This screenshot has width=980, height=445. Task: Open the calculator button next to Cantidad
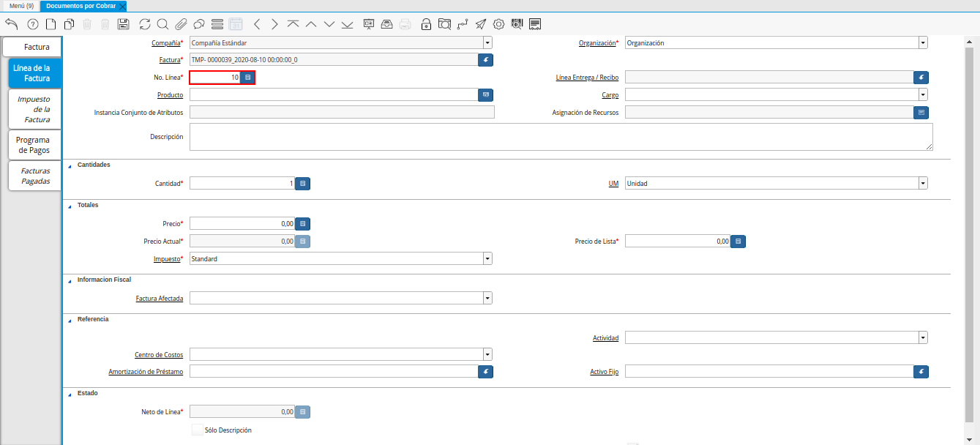(303, 184)
